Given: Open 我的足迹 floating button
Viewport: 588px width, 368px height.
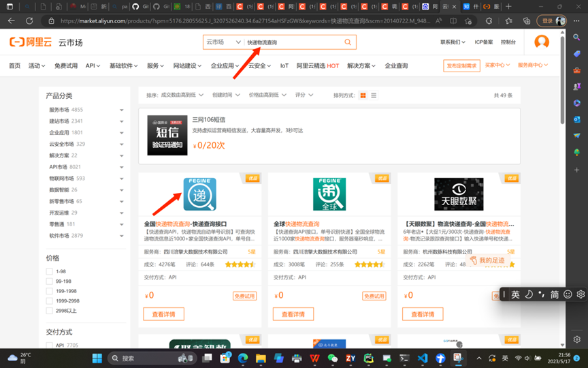Looking at the screenshot, I should 487,260.
